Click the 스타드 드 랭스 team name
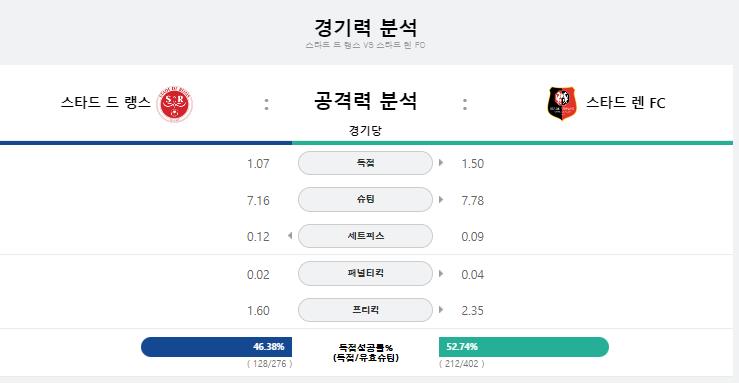This screenshot has width=739, height=383. 106,102
